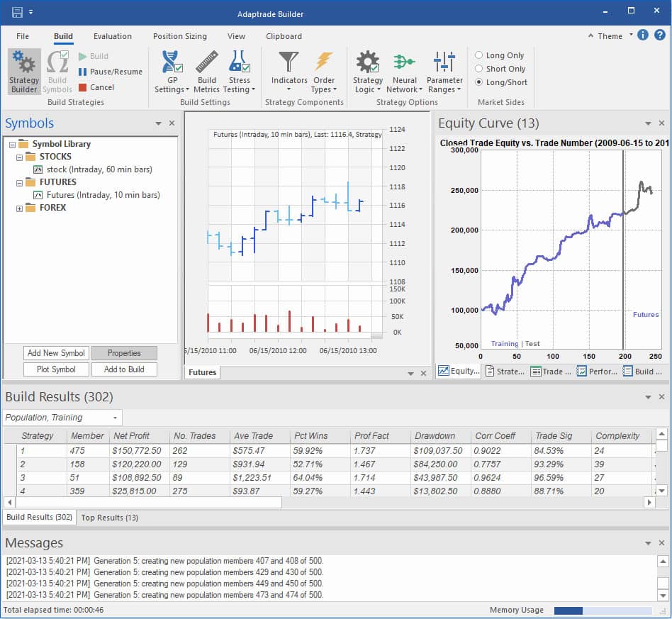
Task: Click the Neural Network icon
Action: coord(405,64)
